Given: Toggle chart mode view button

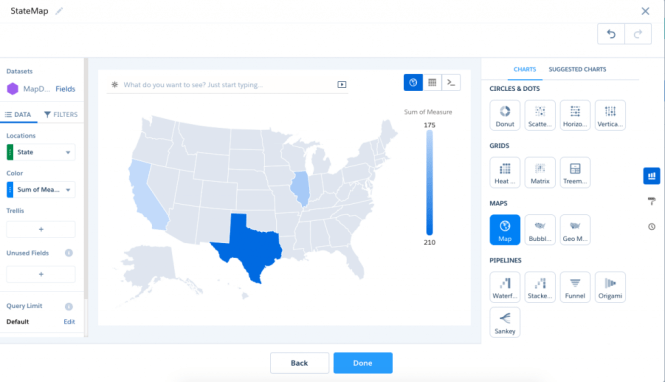Looking at the screenshot, I should (x=413, y=83).
